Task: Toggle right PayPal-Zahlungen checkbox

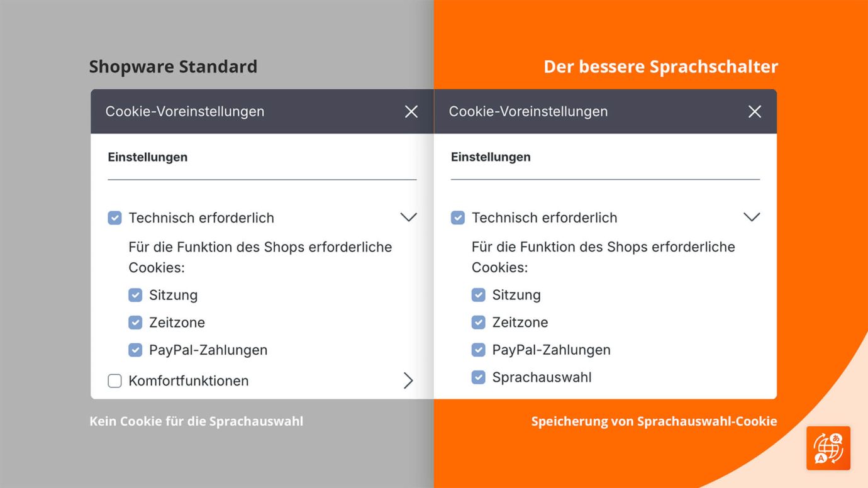Action: click(479, 350)
